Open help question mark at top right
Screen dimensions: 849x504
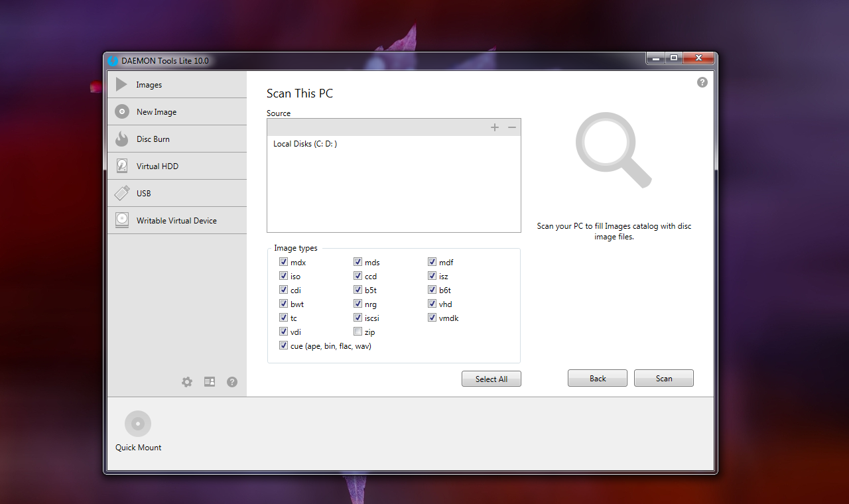tap(702, 82)
